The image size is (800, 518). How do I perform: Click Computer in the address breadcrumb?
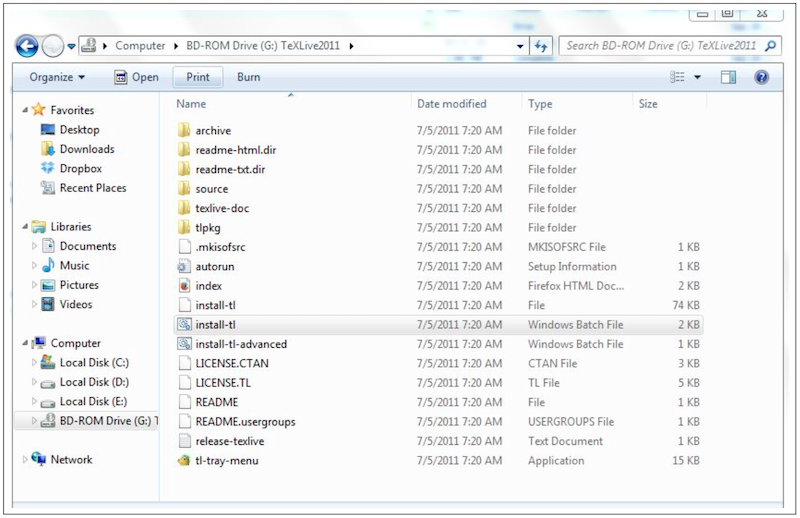click(140, 46)
